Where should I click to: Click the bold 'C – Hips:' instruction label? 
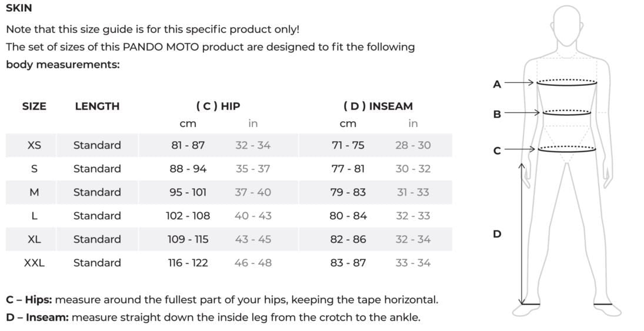tap(29, 300)
